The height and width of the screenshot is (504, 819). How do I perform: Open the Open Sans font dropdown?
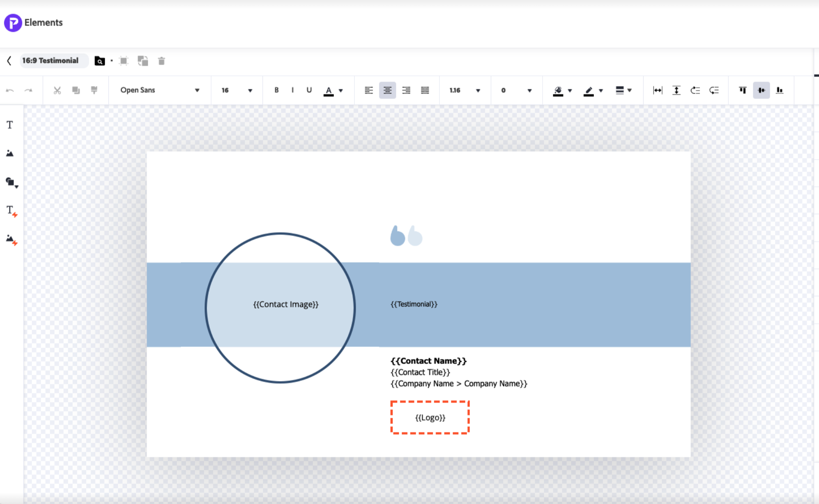pos(160,90)
